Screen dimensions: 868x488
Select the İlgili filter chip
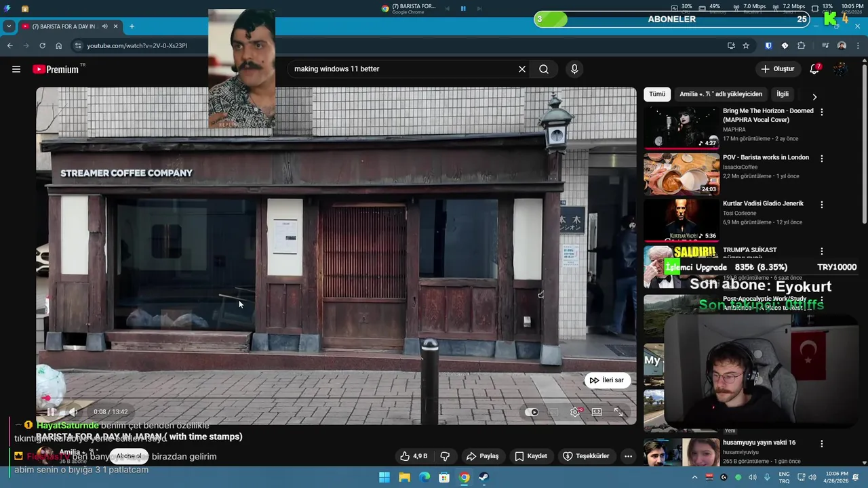tap(783, 94)
